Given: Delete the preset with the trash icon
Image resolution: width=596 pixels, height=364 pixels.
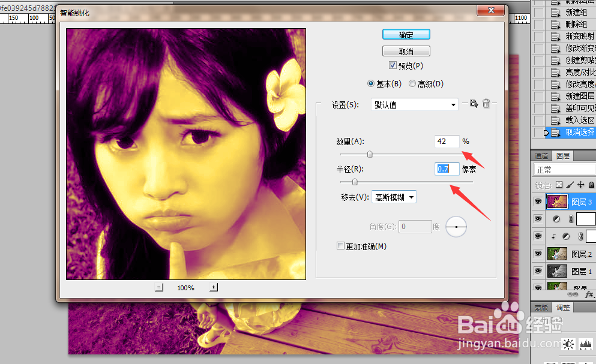Looking at the screenshot, I should click(x=486, y=103).
